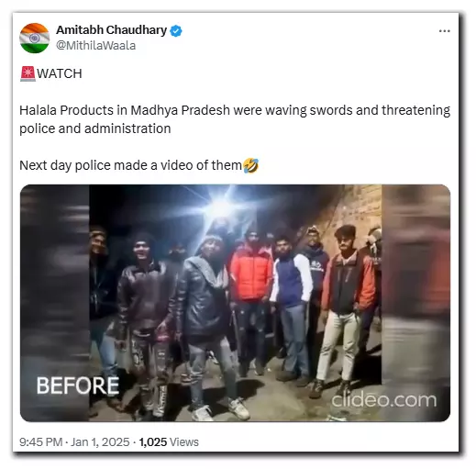Click the @MithilaWaala handle
Viewport: 476px width, 469px height.
tap(96, 46)
